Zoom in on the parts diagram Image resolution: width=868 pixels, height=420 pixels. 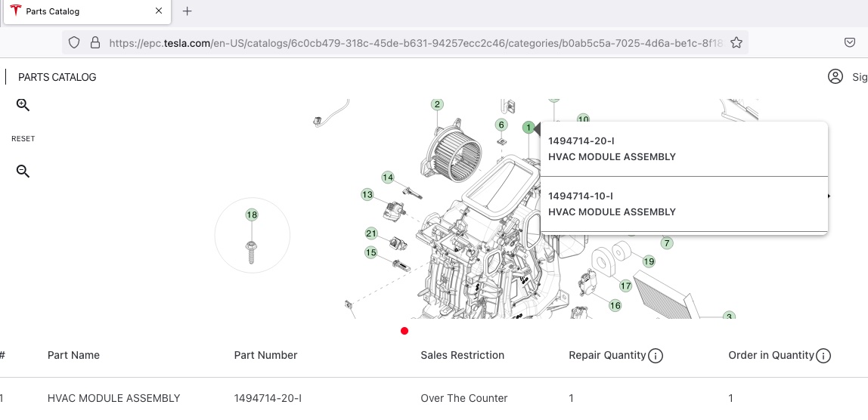pos(23,105)
